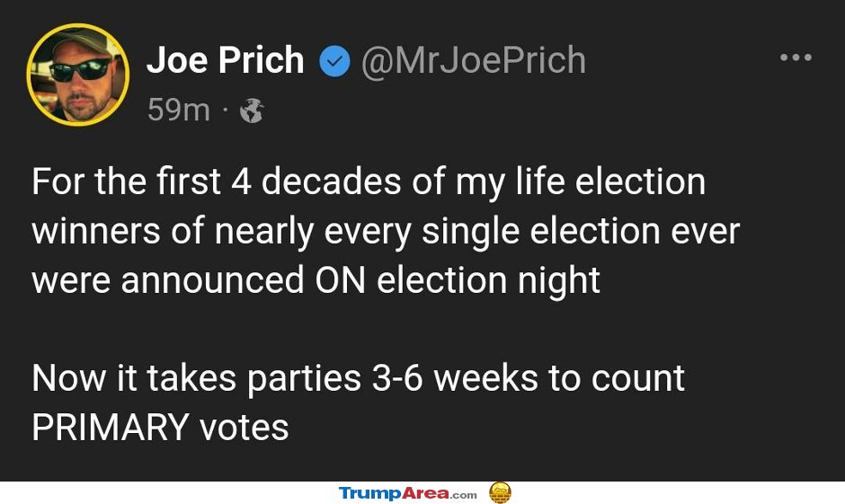
Task: Click the capitalized word ON in the post
Action: (x=341, y=280)
